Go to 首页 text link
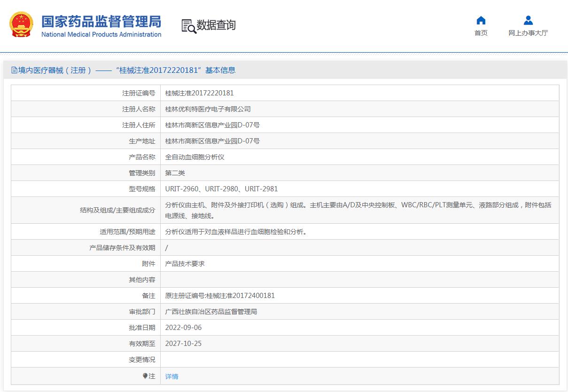The image size is (568, 392). tap(481, 33)
